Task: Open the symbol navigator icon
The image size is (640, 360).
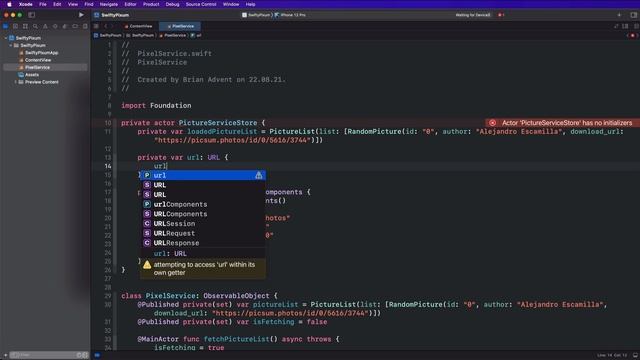Action: click(x=25, y=26)
